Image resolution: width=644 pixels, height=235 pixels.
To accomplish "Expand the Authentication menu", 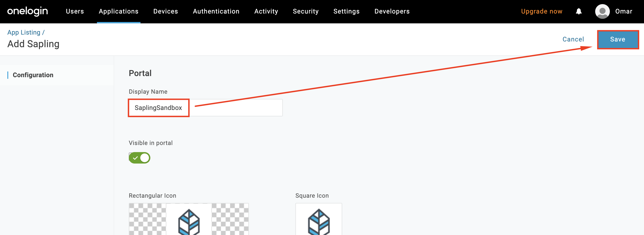I will [216, 11].
